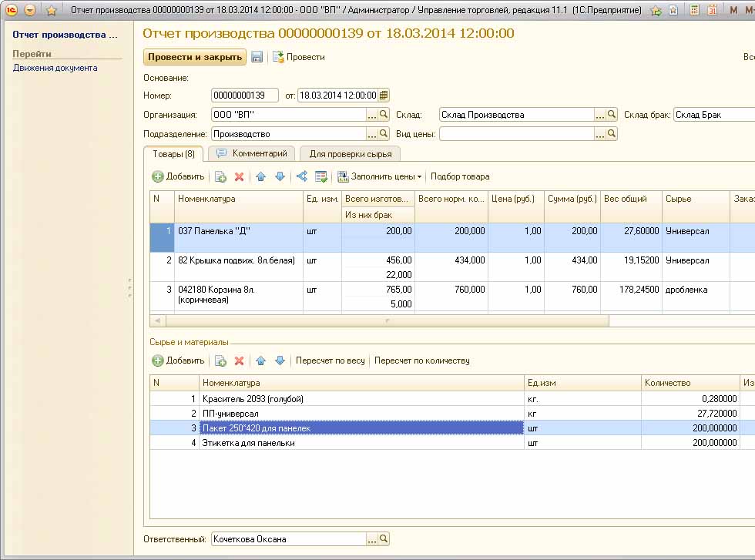Viewport: 755px width, 560px height.
Task: Click the M memory button in title bar
Action: (733, 10)
